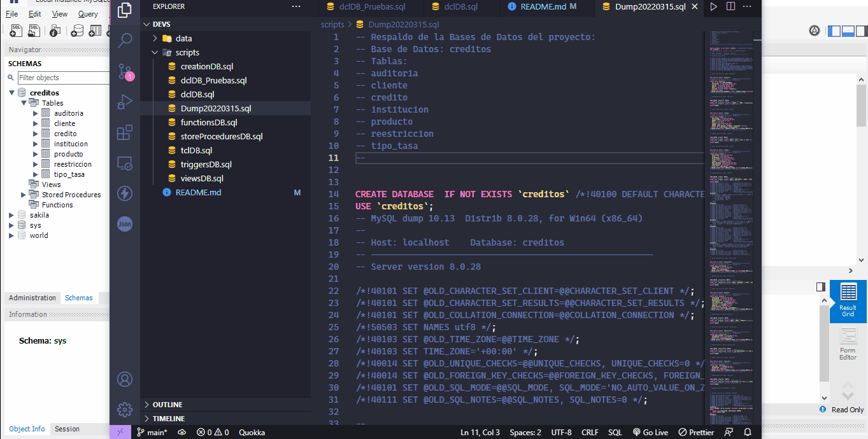Expand the sakila schema in the Navigator
The image size is (868, 439).
(x=10, y=215)
